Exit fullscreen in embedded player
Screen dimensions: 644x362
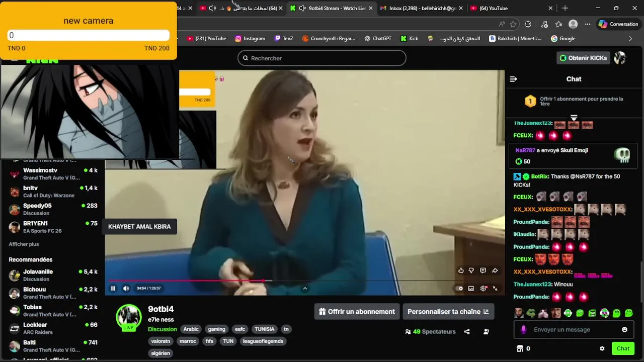click(495, 289)
